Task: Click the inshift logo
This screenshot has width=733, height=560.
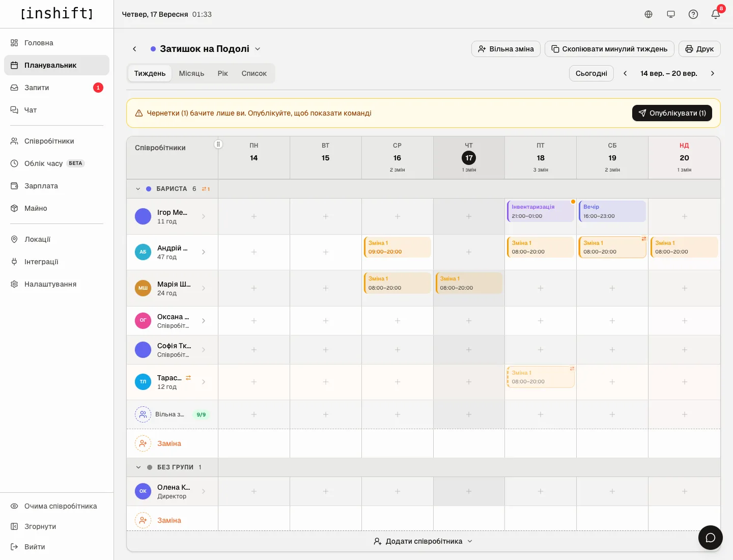Action: (x=57, y=14)
